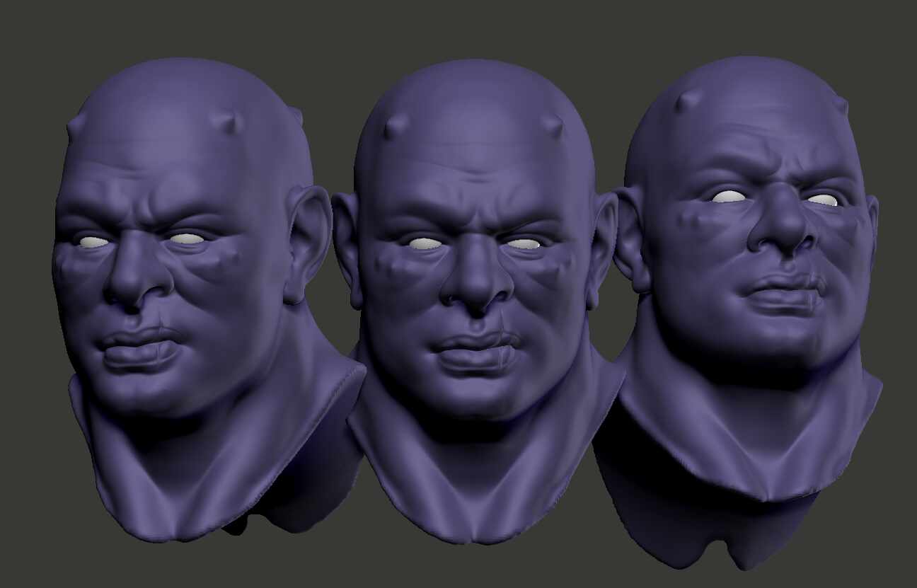917x588 pixels.
Task: Click the ear of the leftmost head
Action: (301, 234)
